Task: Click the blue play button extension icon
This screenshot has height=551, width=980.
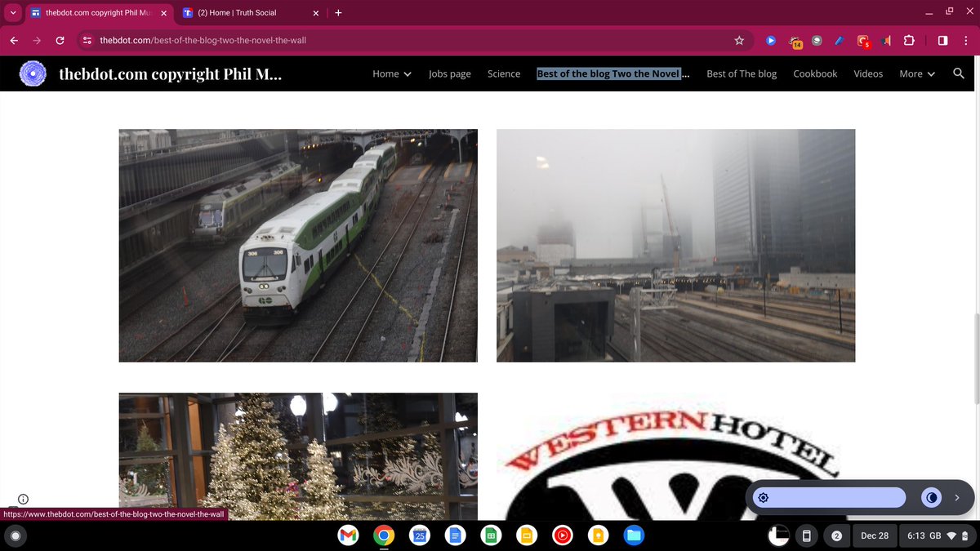Action: (x=770, y=40)
